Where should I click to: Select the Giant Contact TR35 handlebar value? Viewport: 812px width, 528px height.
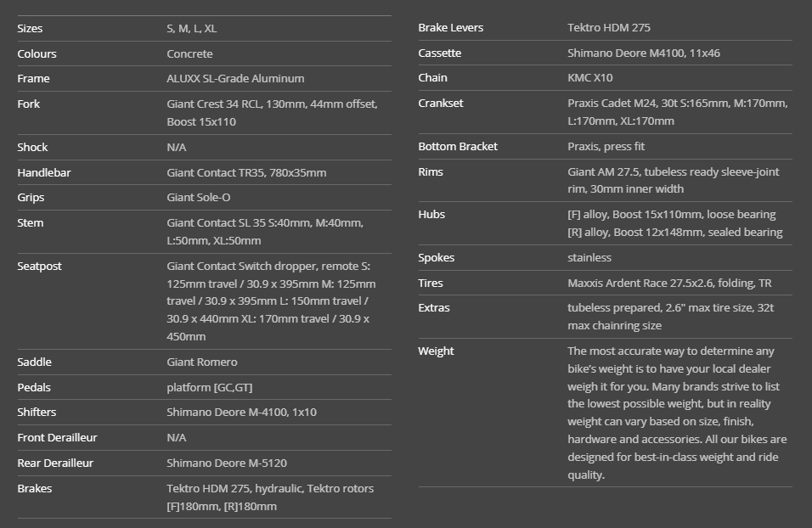246,172
